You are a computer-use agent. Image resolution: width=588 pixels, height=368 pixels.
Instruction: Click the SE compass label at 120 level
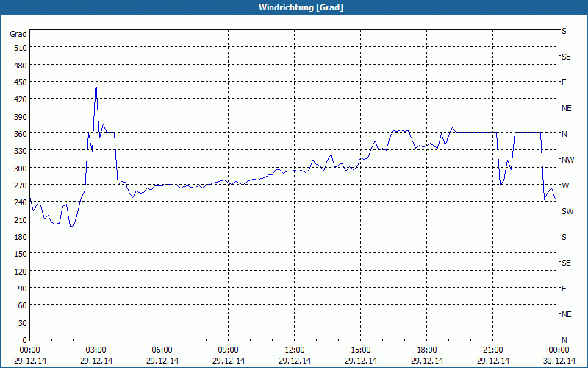click(566, 263)
